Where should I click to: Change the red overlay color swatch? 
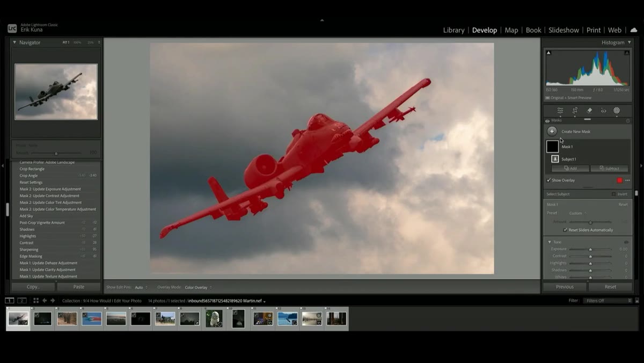[620, 180]
